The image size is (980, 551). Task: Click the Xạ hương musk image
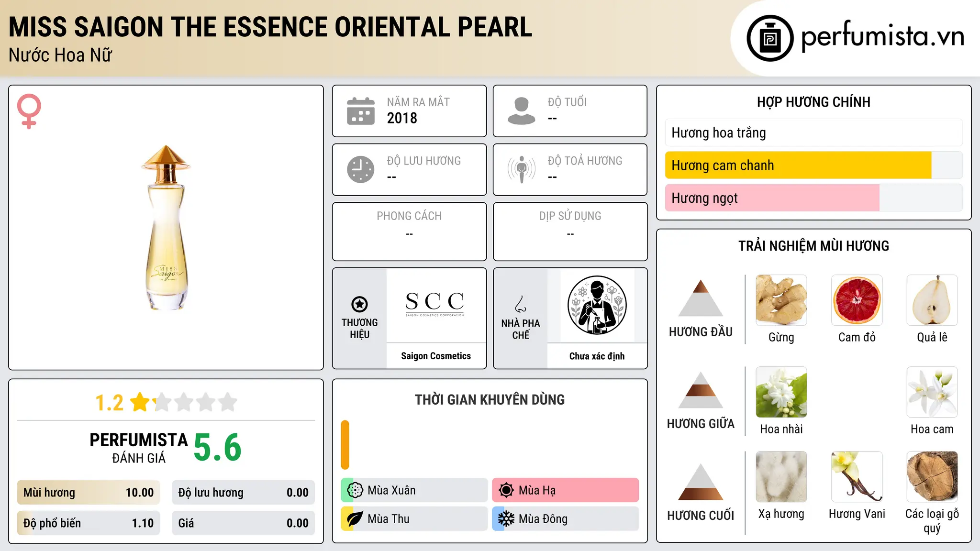coord(781,477)
